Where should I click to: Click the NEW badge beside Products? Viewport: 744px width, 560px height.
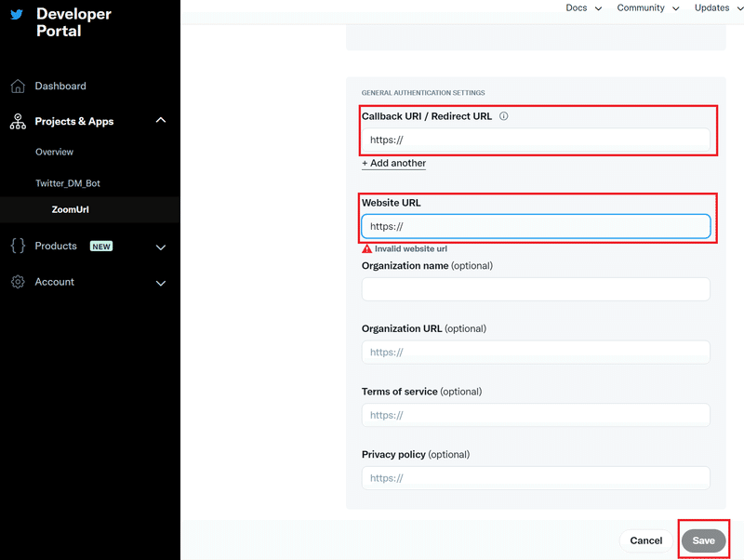pyautogui.click(x=101, y=247)
